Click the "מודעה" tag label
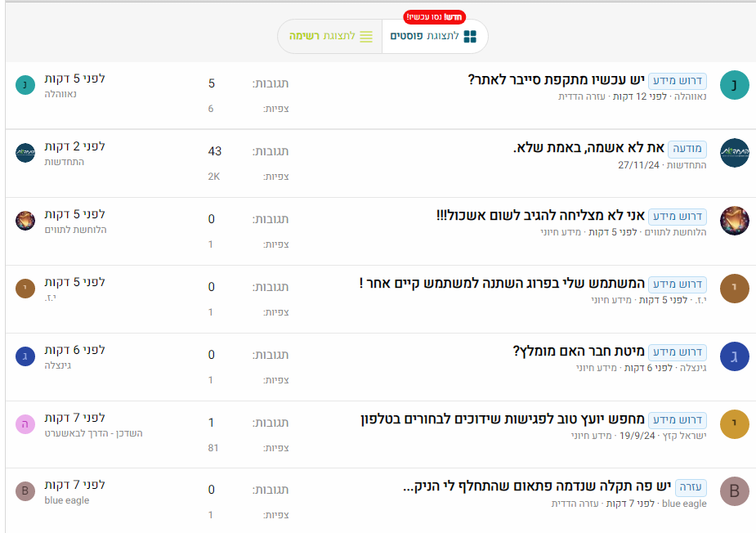 coord(688,149)
